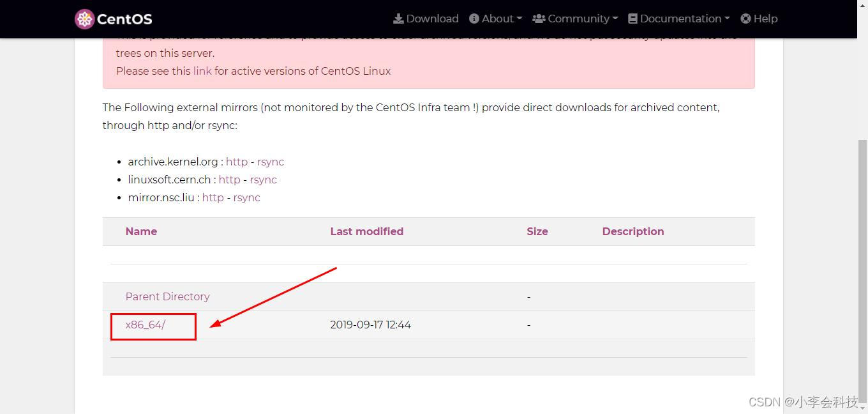The height and width of the screenshot is (414, 868).
Task: Sort listing by Size column
Action: (537, 231)
